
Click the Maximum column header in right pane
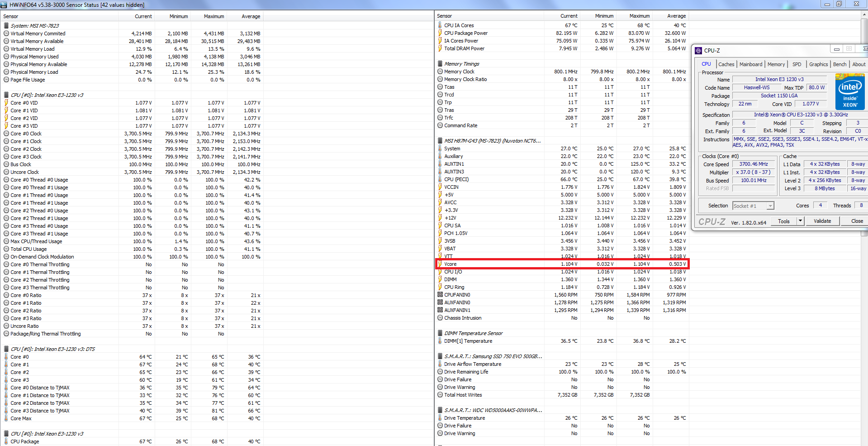[635, 16]
